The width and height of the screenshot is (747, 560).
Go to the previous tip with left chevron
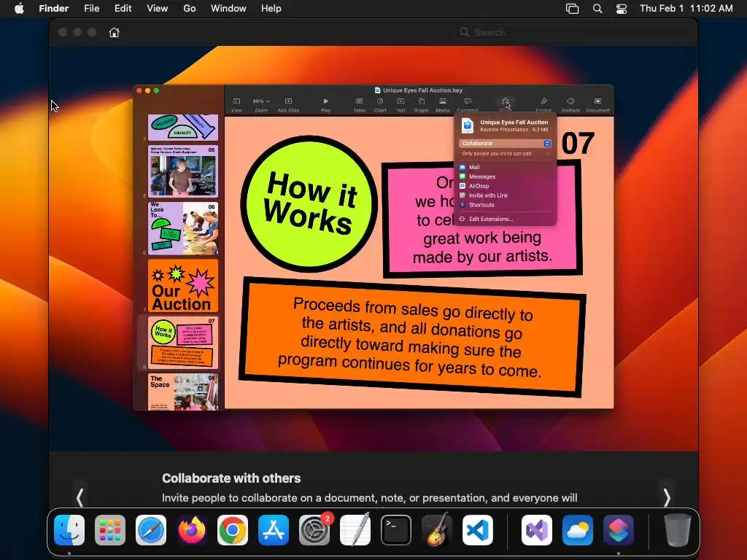pyautogui.click(x=80, y=497)
